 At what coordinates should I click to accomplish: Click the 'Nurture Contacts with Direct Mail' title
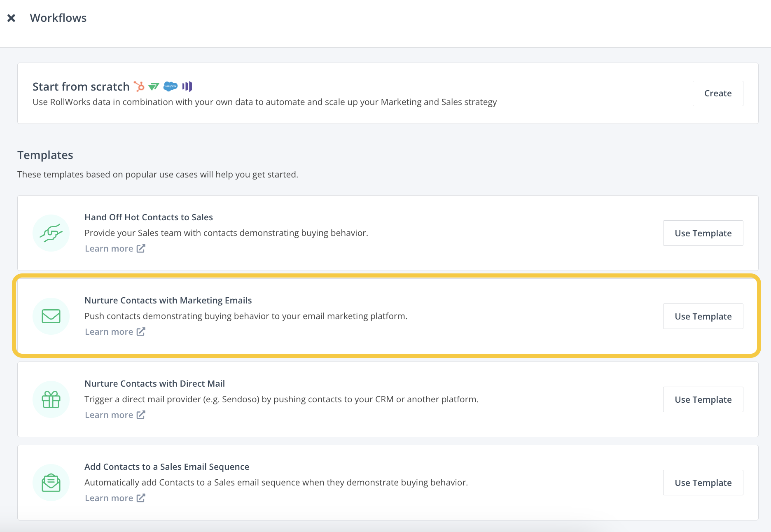tap(154, 383)
